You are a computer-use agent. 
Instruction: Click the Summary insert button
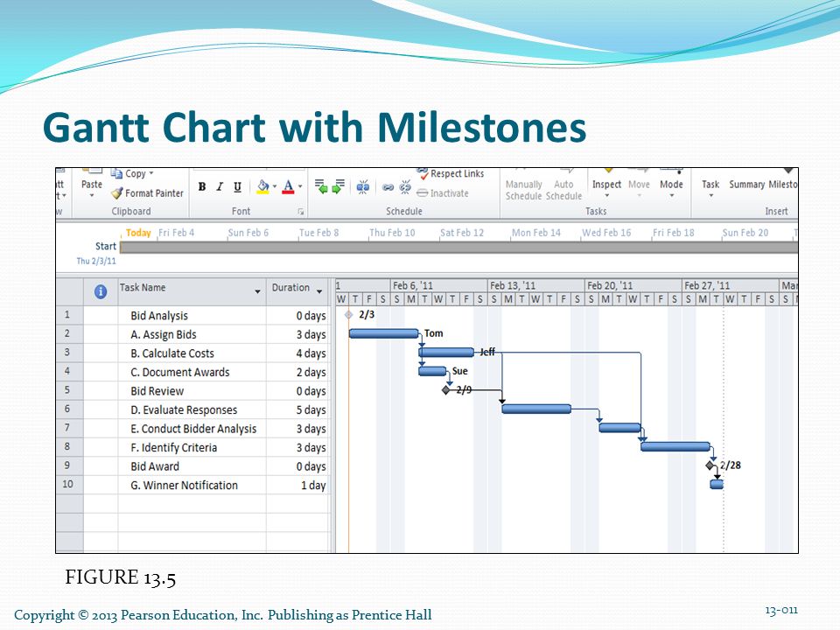746,185
